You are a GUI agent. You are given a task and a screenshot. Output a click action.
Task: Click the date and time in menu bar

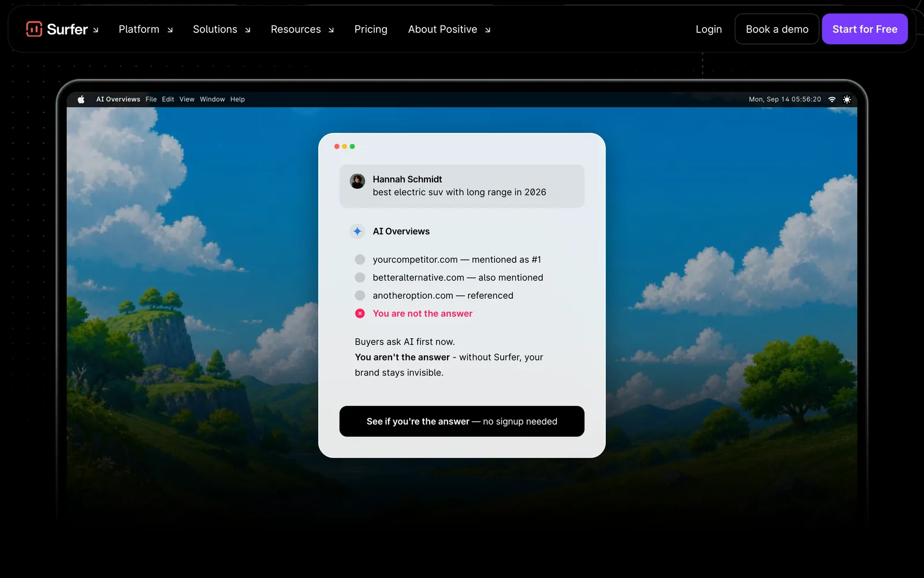click(785, 99)
